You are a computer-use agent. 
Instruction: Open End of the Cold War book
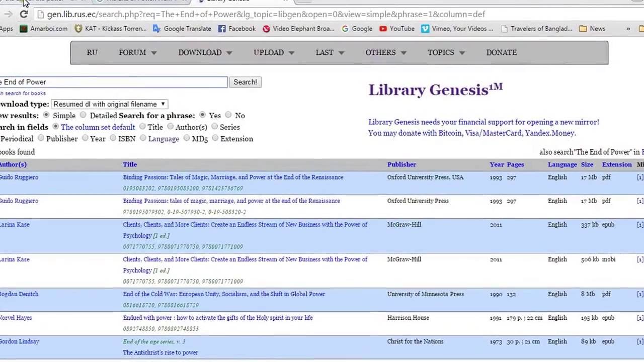[x=224, y=294]
